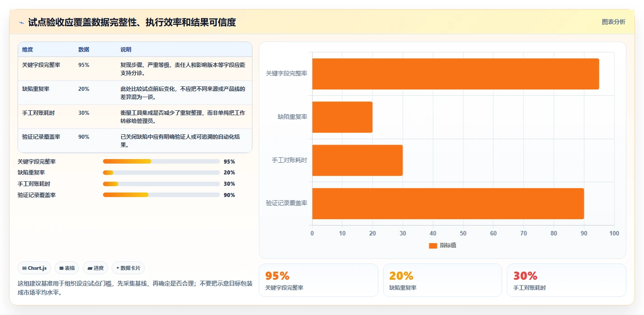
Task: Open the 20% 缺陷重复率 data card
Action: [x=443, y=280]
